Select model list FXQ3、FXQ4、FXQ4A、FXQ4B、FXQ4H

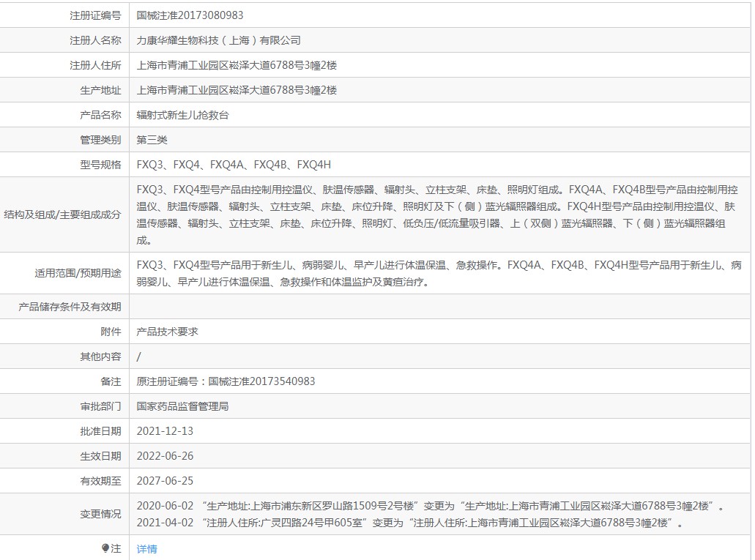(x=234, y=165)
